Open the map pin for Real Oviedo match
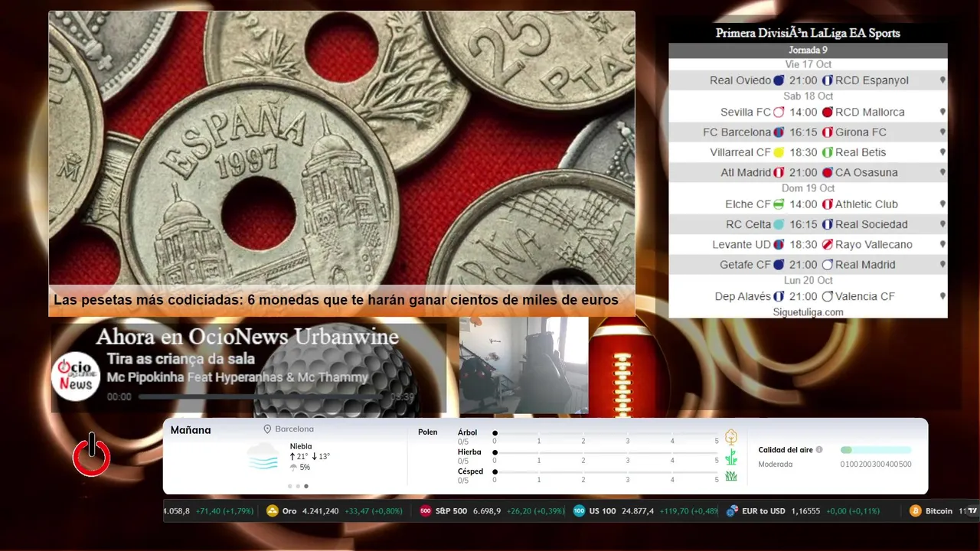980x551 pixels. click(942, 80)
